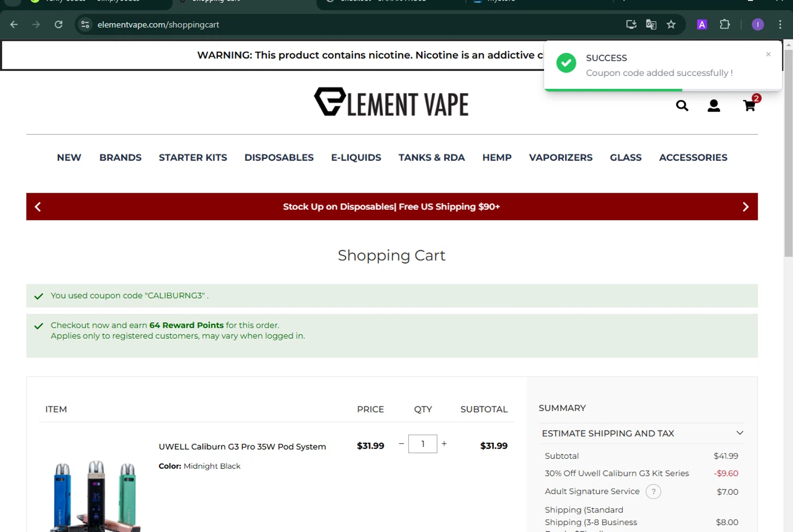Click the quantity input field
This screenshot has height=532, width=793.
click(x=423, y=444)
